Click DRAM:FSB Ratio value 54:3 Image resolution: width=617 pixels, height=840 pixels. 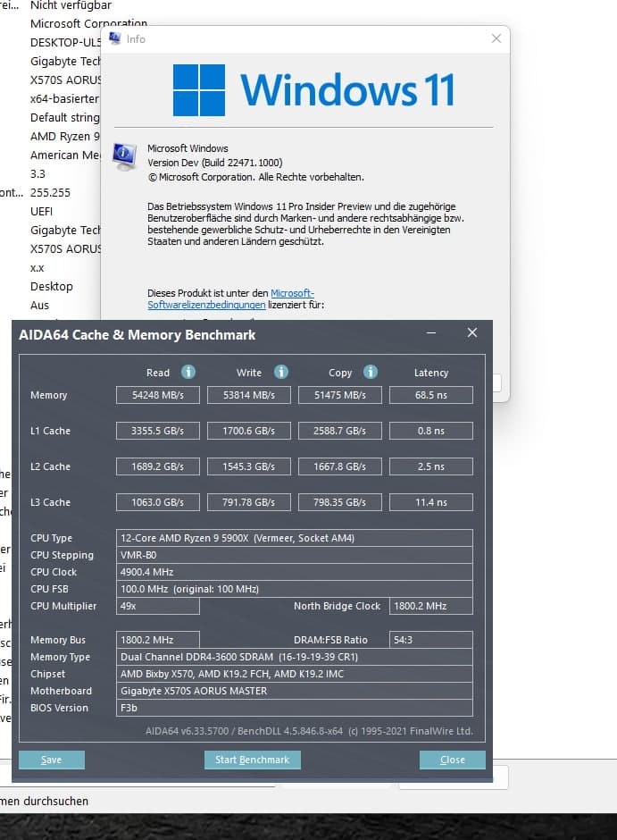coord(430,640)
